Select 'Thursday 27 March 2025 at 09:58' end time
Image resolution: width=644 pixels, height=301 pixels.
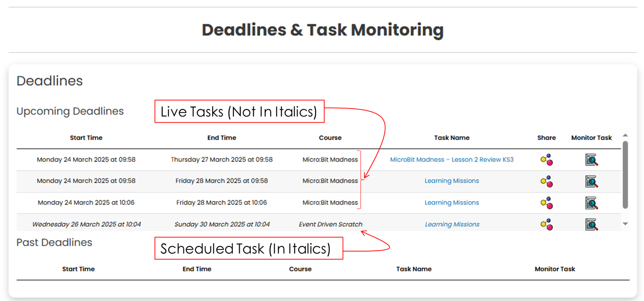coord(221,160)
